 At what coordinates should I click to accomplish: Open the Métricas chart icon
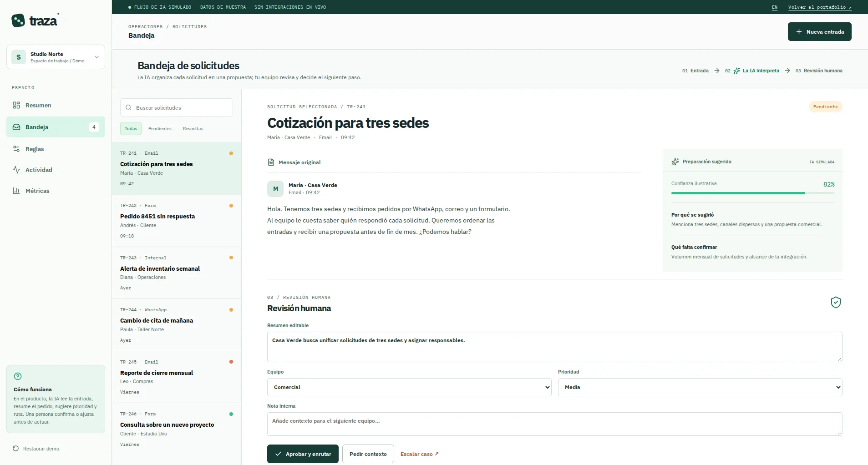point(16,191)
